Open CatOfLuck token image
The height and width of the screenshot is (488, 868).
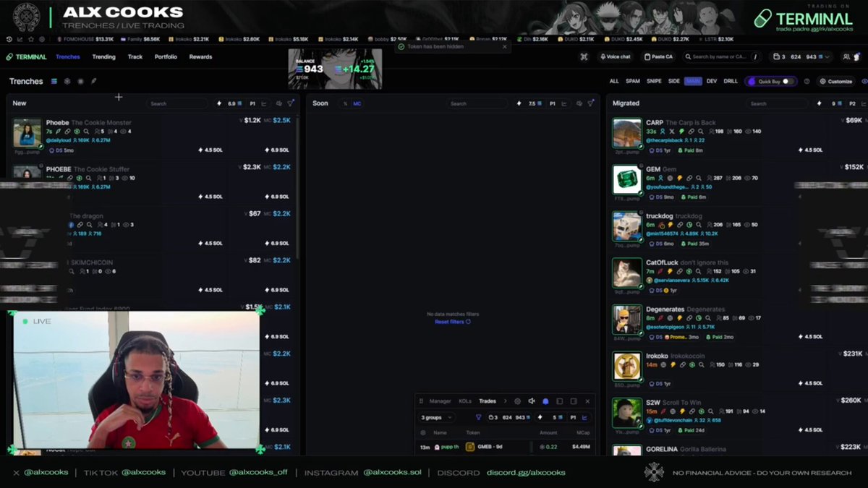coord(627,273)
